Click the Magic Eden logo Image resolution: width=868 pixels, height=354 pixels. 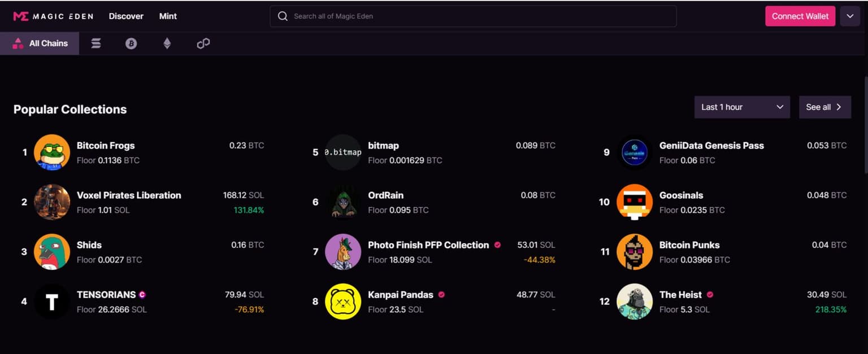53,16
